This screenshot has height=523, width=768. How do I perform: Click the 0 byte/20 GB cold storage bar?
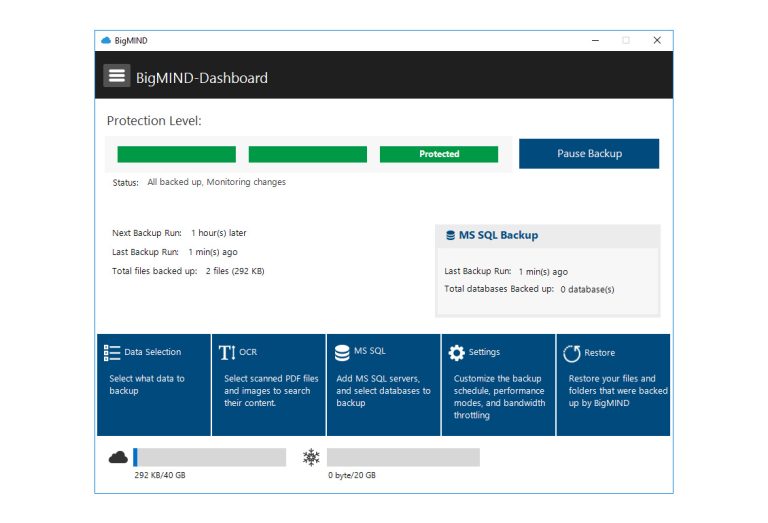403,457
